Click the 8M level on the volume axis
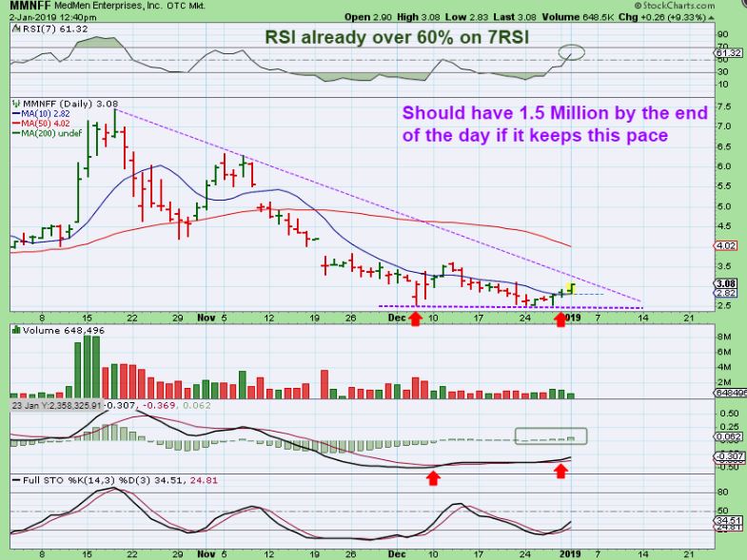 pos(724,337)
